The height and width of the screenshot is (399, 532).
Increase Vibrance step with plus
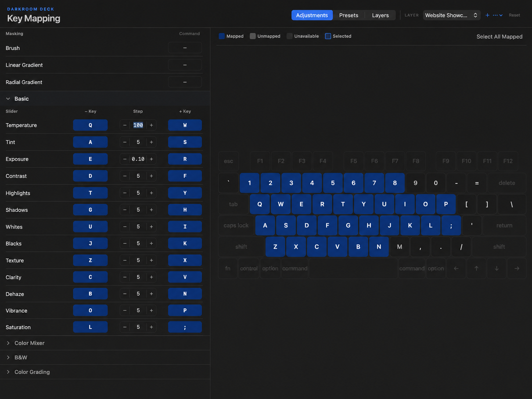(x=151, y=310)
